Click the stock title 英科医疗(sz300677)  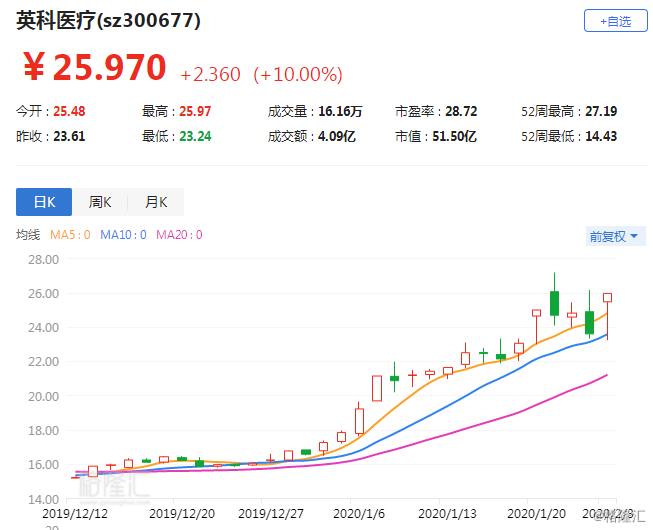pyautogui.click(x=108, y=20)
